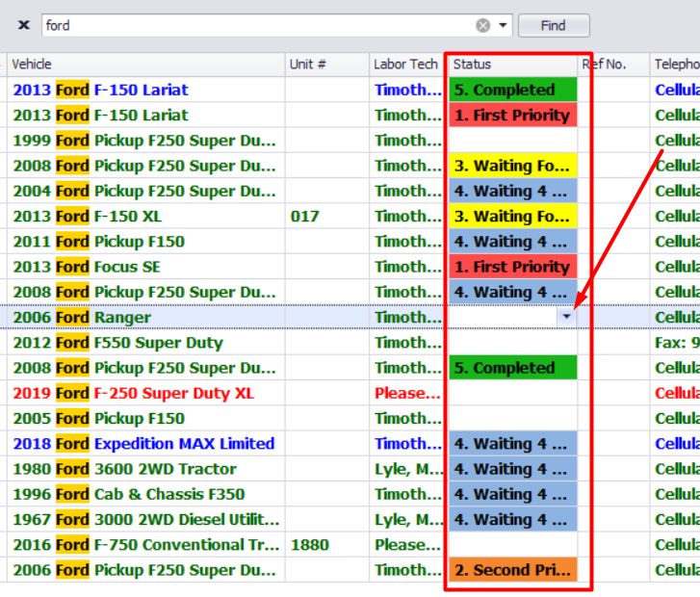The width and height of the screenshot is (700, 597).
Task: Open Status dropdown for 2006 Ford Ranger
Action: [566, 317]
